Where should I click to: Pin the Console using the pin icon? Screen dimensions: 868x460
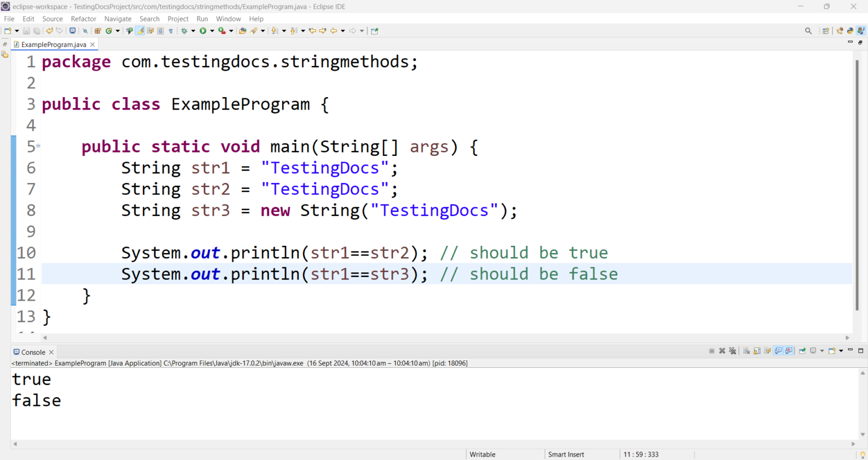point(802,351)
